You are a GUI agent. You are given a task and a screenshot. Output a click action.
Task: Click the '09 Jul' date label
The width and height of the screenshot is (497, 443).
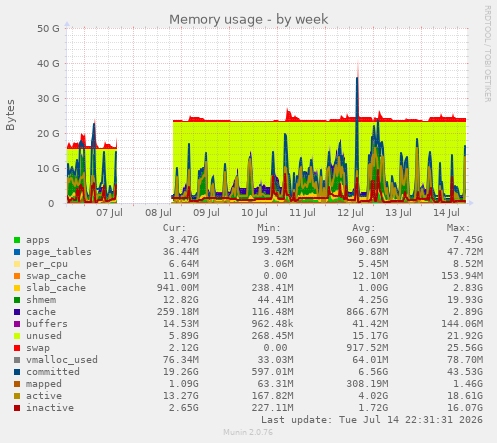point(206,213)
